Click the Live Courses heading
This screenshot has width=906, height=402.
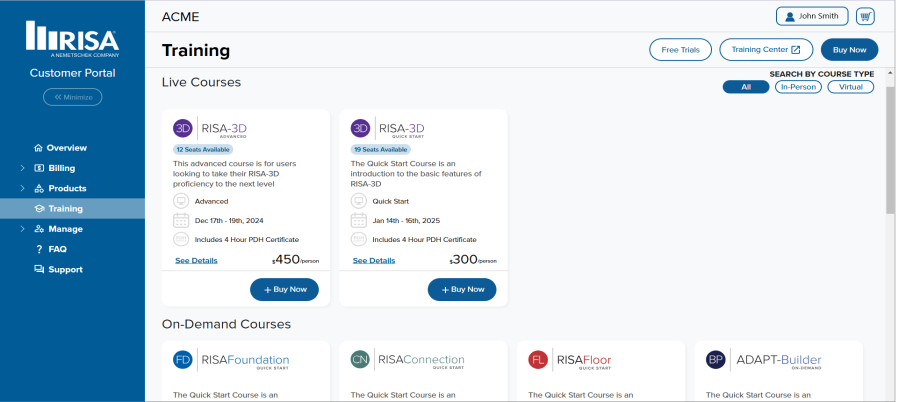pos(201,82)
